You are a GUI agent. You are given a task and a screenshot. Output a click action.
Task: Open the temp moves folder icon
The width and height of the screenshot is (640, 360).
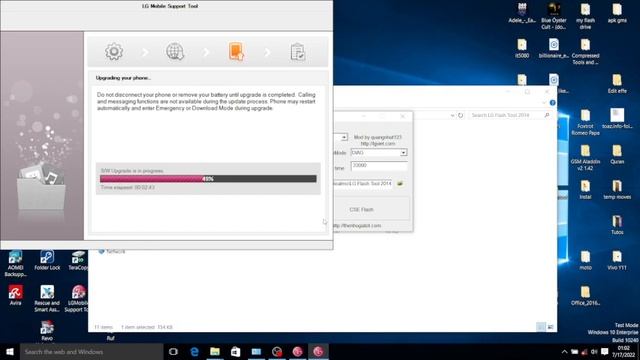[x=617, y=190]
